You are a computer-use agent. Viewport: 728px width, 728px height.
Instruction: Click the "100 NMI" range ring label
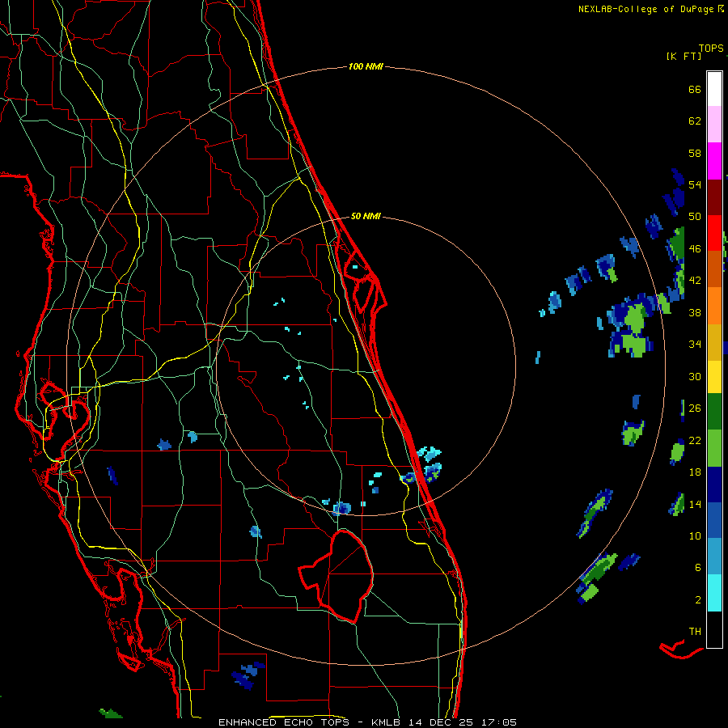click(x=366, y=66)
